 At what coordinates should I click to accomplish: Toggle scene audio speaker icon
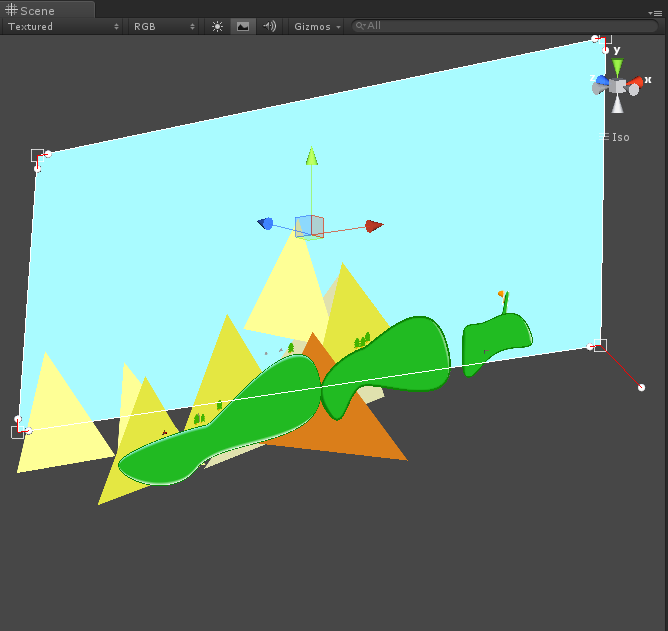269,26
